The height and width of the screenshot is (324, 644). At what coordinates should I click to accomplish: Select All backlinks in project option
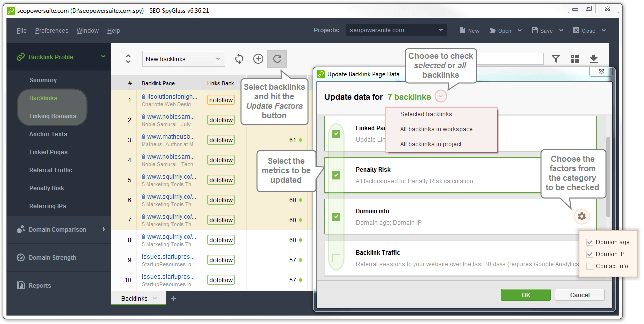pos(431,144)
